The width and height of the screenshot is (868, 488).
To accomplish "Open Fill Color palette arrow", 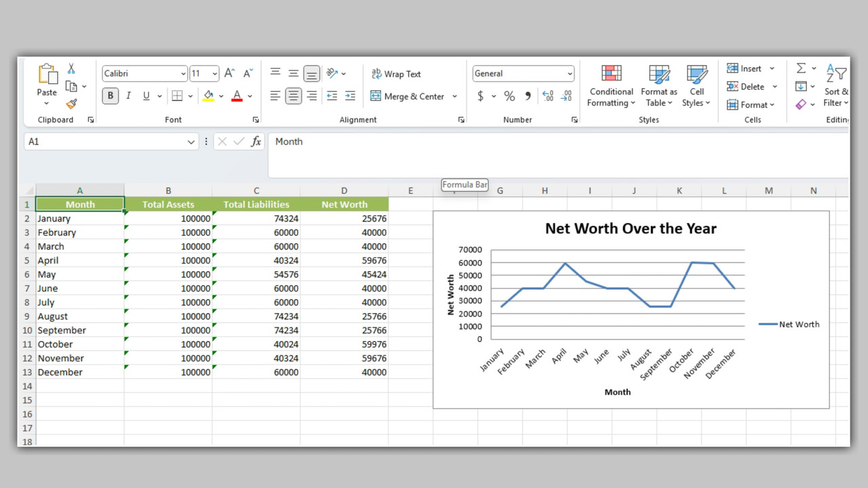I will pos(221,96).
